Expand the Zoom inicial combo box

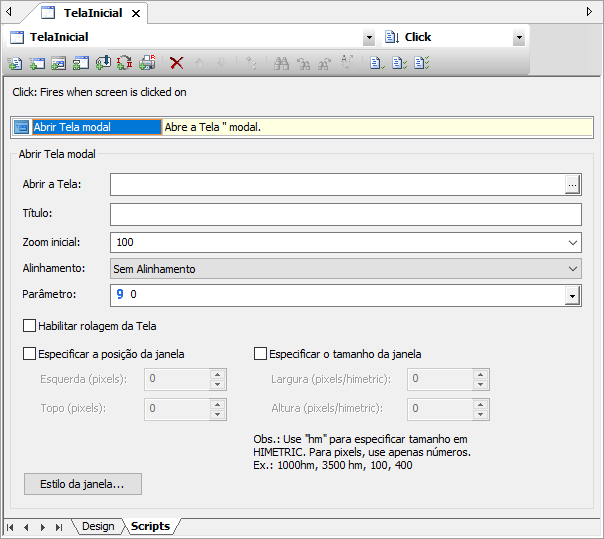tap(572, 243)
